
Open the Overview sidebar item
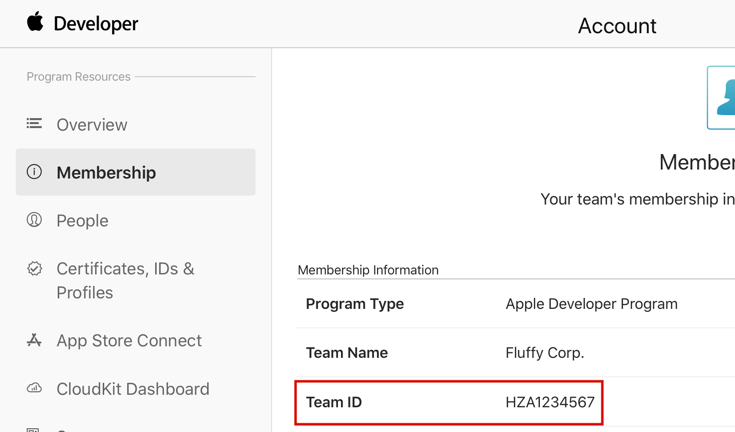coord(92,125)
